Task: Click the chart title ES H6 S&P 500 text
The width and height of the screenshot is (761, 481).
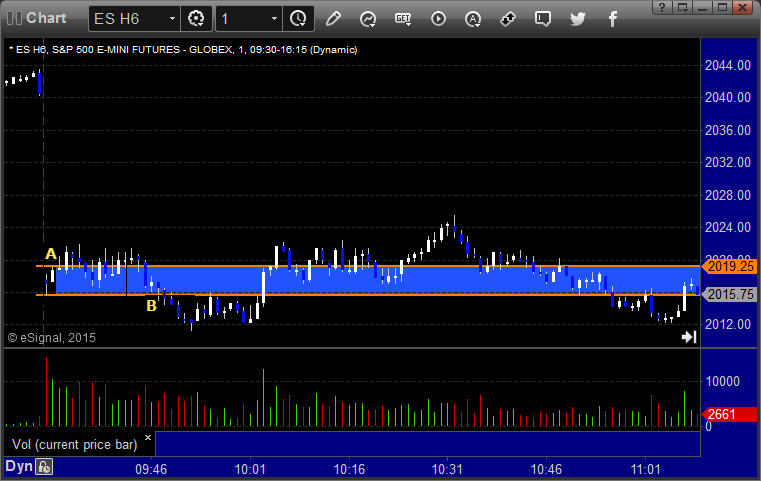Action: (183, 50)
